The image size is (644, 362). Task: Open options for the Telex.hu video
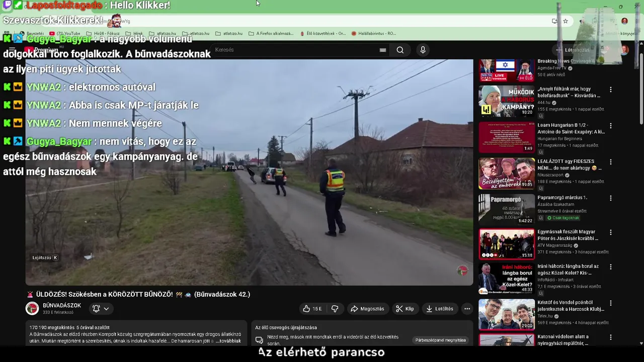click(x=611, y=303)
